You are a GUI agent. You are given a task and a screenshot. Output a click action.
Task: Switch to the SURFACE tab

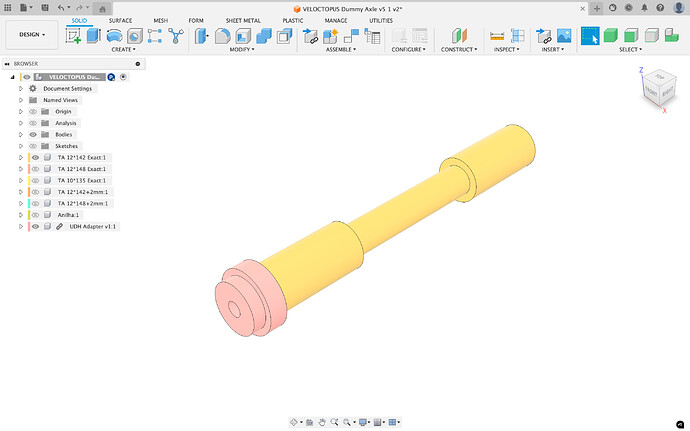pyautogui.click(x=120, y=20)
